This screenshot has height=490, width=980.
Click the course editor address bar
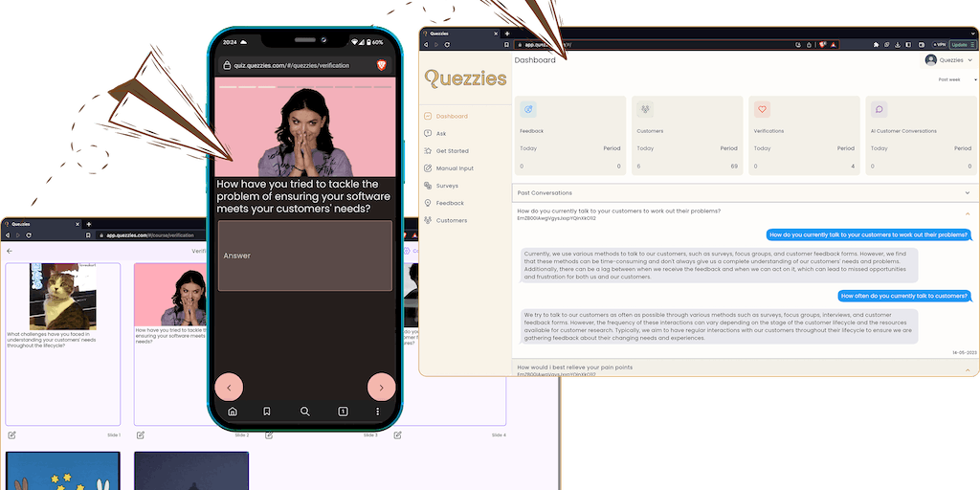click(152, 235)
